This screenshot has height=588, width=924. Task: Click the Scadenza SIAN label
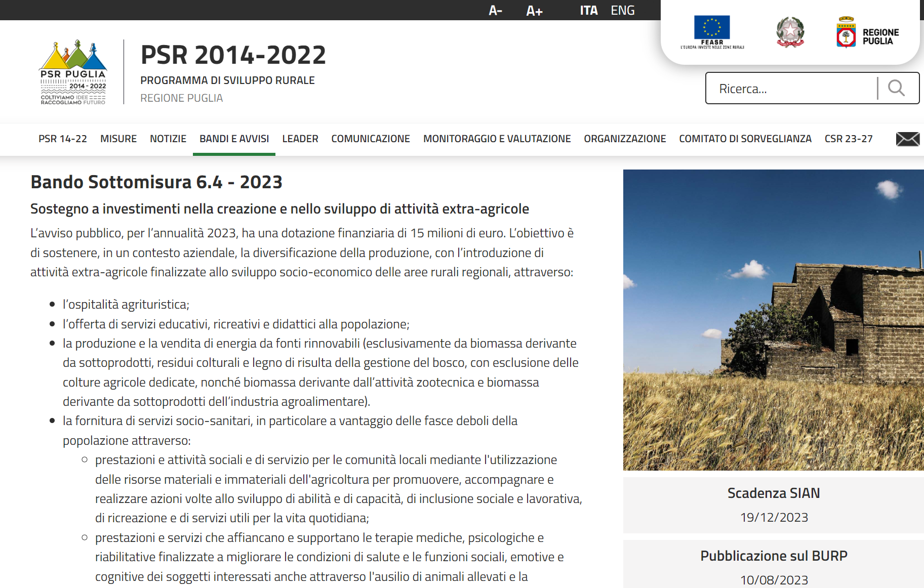click(774, 493)
